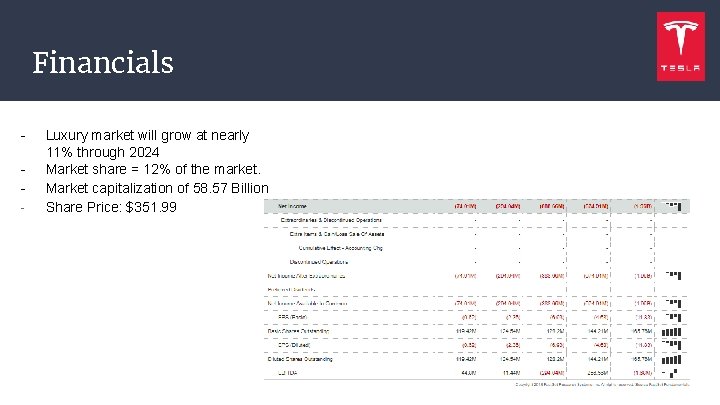This screenshot has height=405, width=720.
Task: Click the 'Market share = 12% of the market.' bullet
Action: point(153,169)
